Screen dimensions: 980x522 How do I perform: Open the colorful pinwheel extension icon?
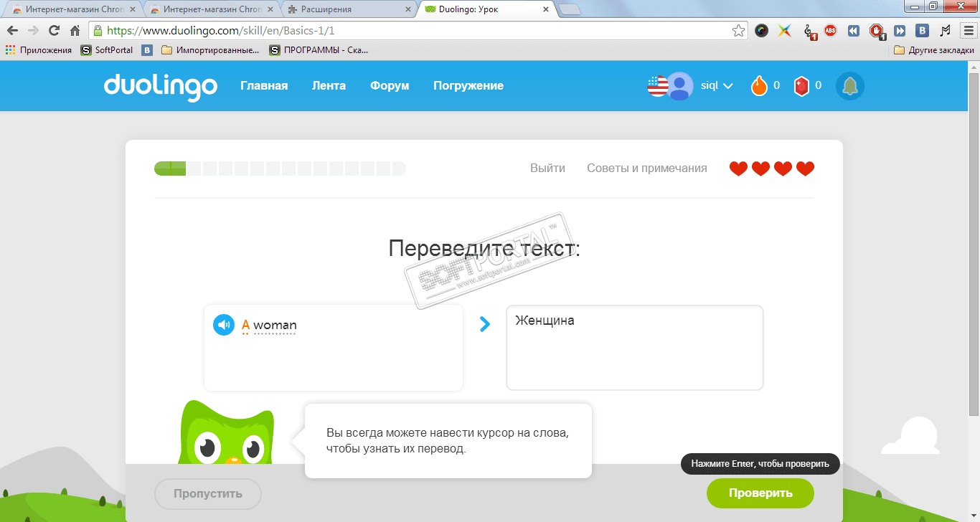pos(785,31)
